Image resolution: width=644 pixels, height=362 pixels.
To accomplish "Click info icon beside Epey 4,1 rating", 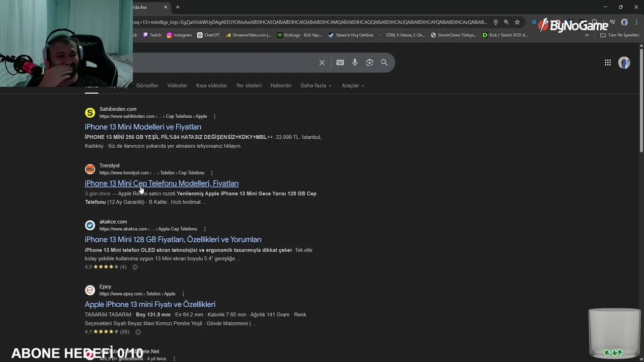I will click(x=138, y=332).
